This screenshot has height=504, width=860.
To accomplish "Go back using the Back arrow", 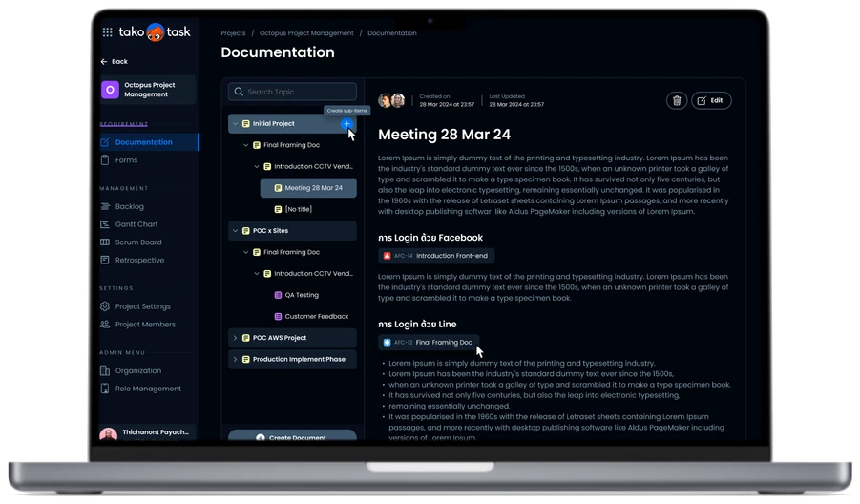I will [115, 61].
